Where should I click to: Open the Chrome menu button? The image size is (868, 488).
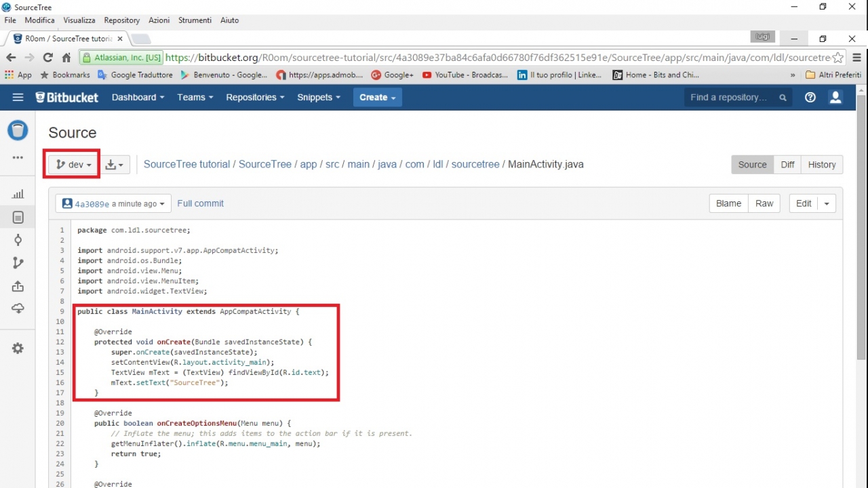pos(856,58)
